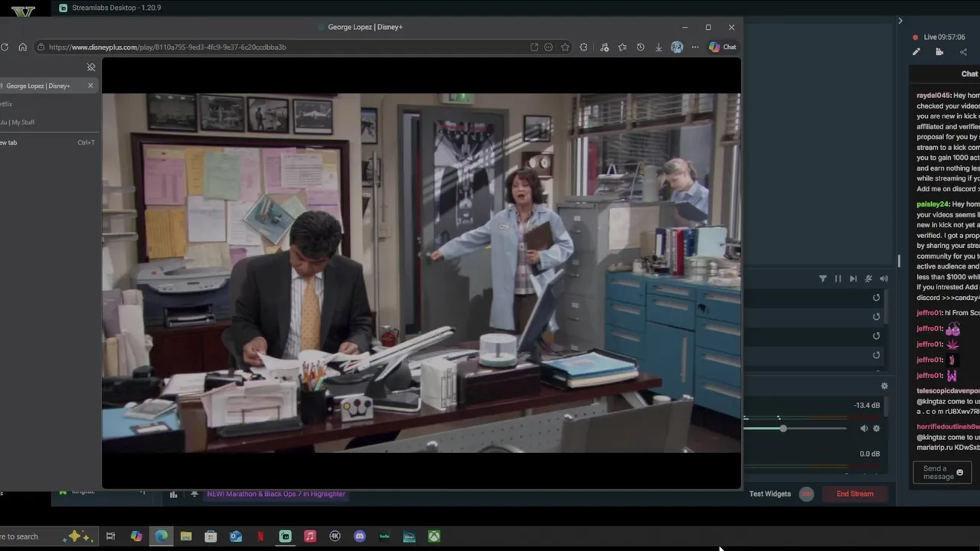Image resolution: width=980 pixels, height=551 pixels.
Task: Toggle mute for event sounds
Action: click(x=868, y=279)
